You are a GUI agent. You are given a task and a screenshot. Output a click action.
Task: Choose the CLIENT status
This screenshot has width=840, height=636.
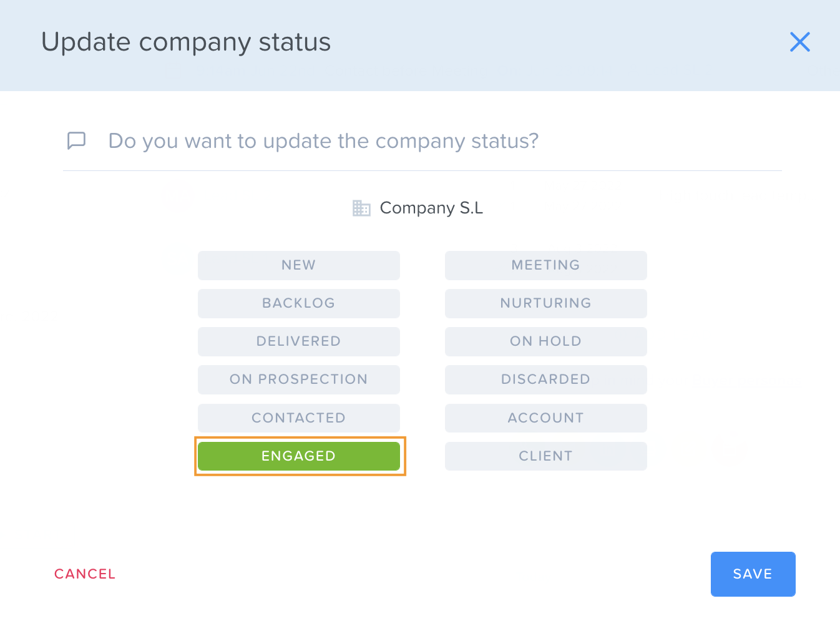tap(545, 456)
